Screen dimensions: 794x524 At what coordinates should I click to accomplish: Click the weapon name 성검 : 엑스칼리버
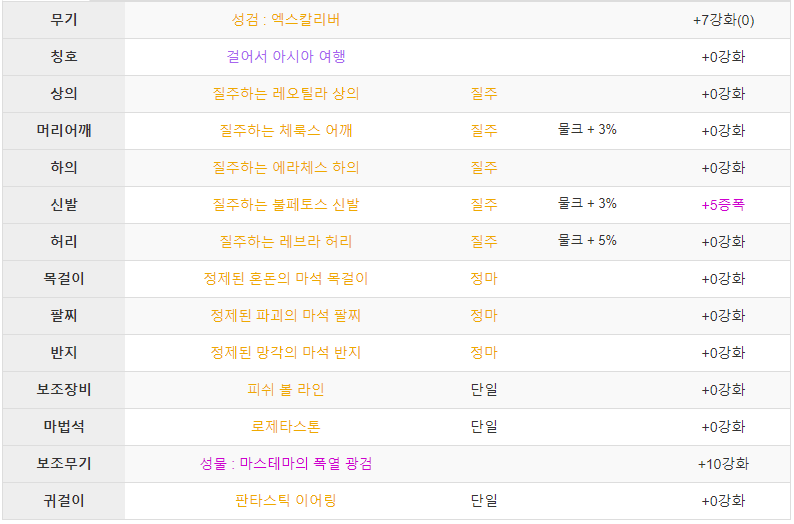(286, 20)
